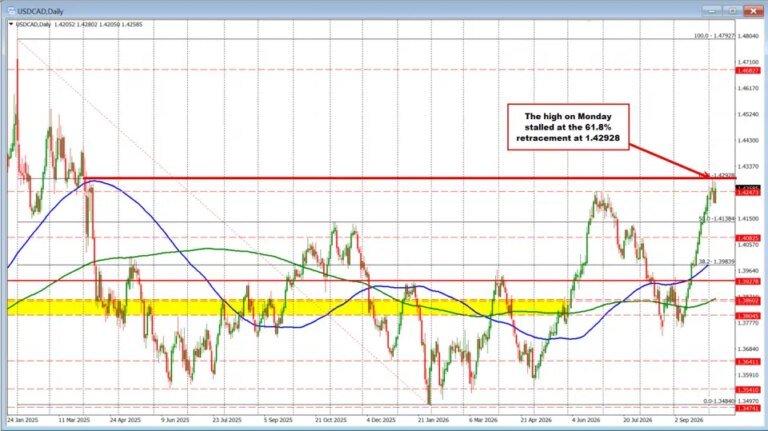Viewport: 768px width, 431px height.
Task: Click the red 1.40825 price level tag
Action: tap(748, 238)
